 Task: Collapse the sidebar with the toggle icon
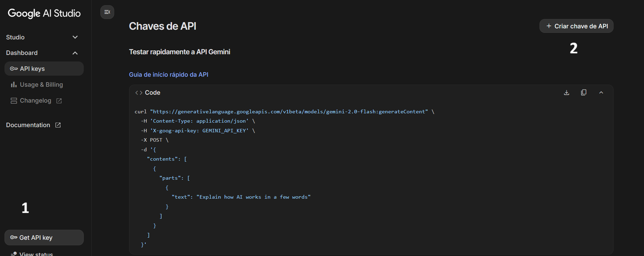pos(107,12)
